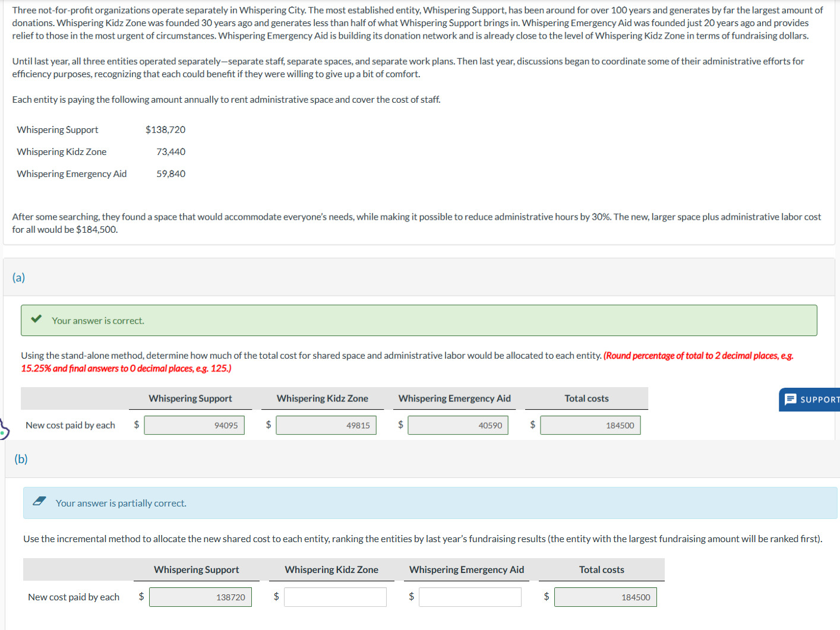
Task: Click 'Whispering Support' row label in cost table
Action: tap(58, 129)
